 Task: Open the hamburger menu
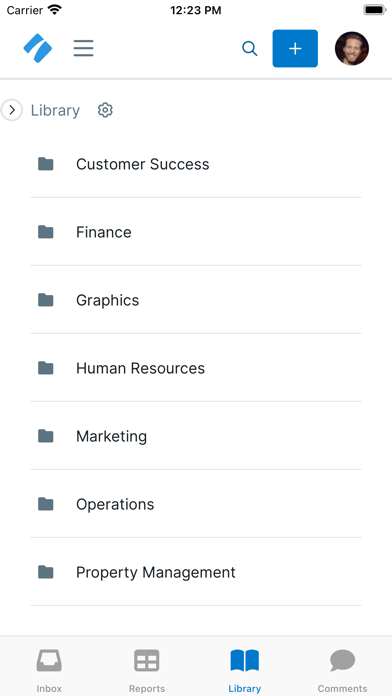point(83,48)
